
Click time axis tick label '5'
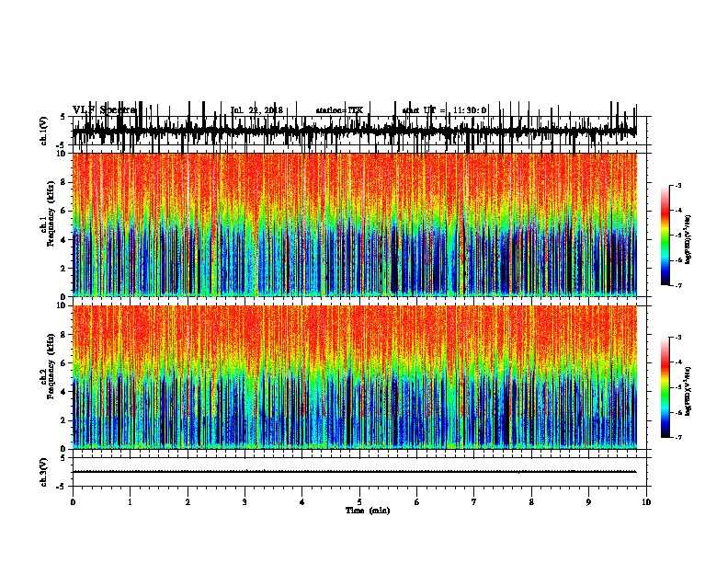[x=359, y=501]
